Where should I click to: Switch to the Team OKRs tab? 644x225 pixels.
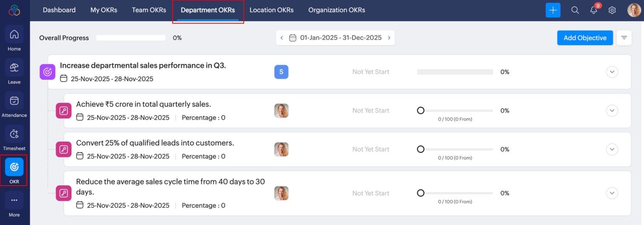[x=149, y=10]
